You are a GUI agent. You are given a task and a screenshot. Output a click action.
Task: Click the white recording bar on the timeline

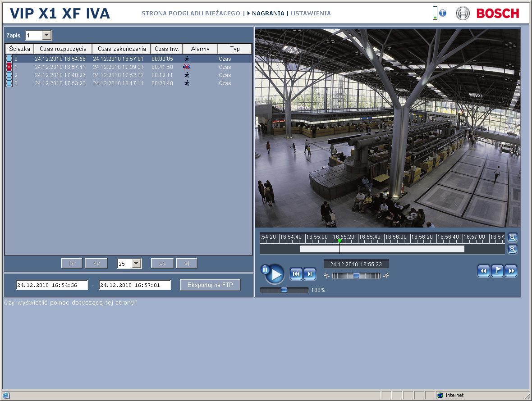[x=382, y=249]
